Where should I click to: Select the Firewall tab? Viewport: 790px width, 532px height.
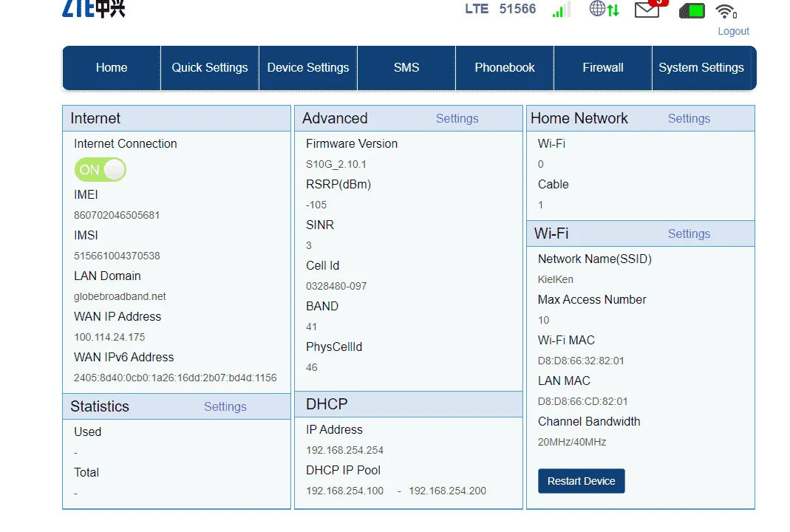point(602,67)
